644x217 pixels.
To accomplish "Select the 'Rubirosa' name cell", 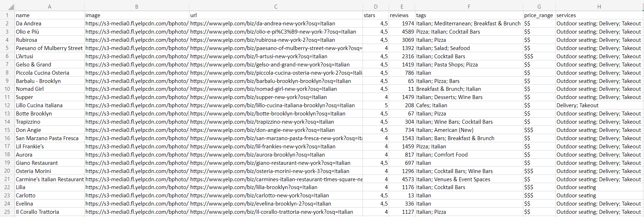I will click(x=49, y=40).
